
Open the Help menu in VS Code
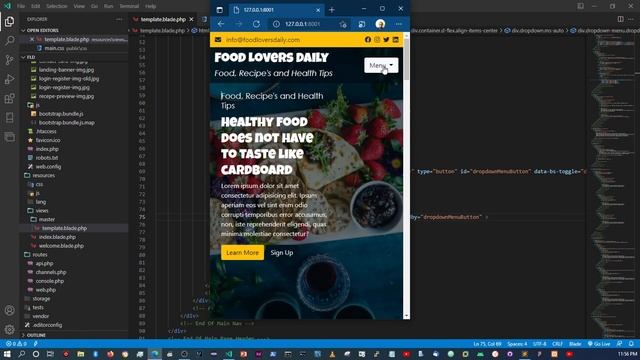pos(151,6)
